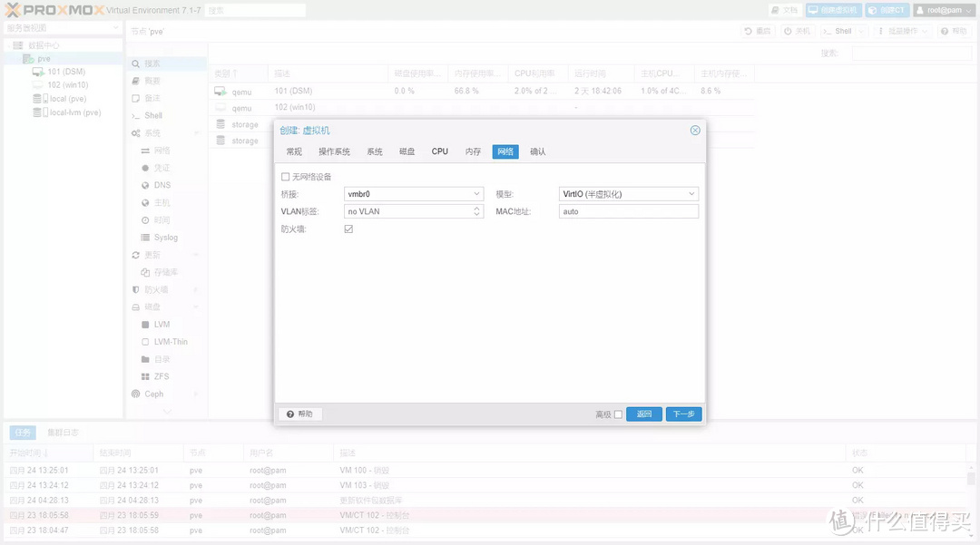Focus the MAC地址 input field
The width and height of the screenshot is (980, 545).
(x=628, y=211)
